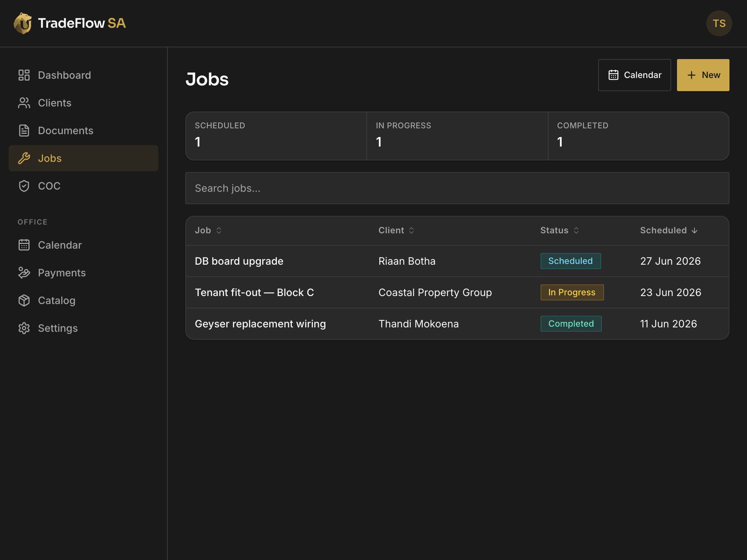Sort table by Status column arrows

click(576, 230)
